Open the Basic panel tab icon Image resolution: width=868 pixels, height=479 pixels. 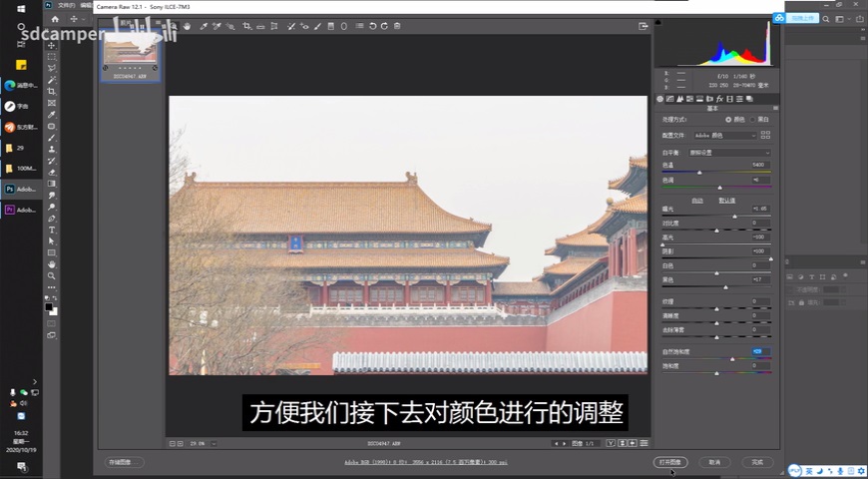coord(659,99)
